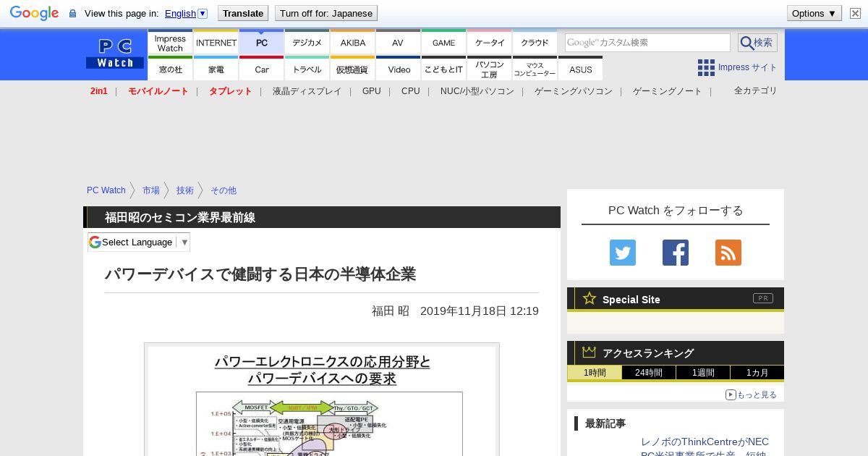This screenshot has height=456, width=868.
Task: Open the 家電 tab
Action: pos(216,68)
